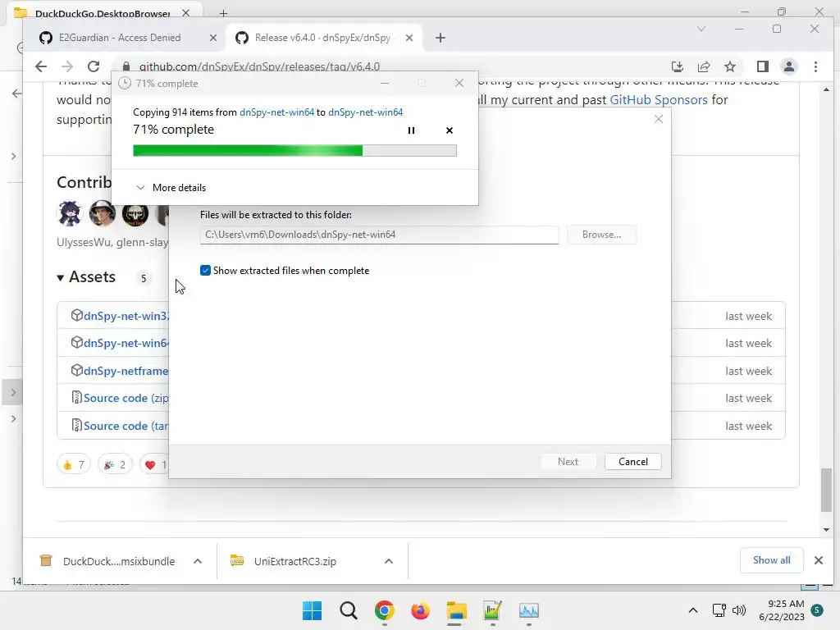Toggle Chrome side panel
The image size is (840, 630).
[x=762, y=66]
